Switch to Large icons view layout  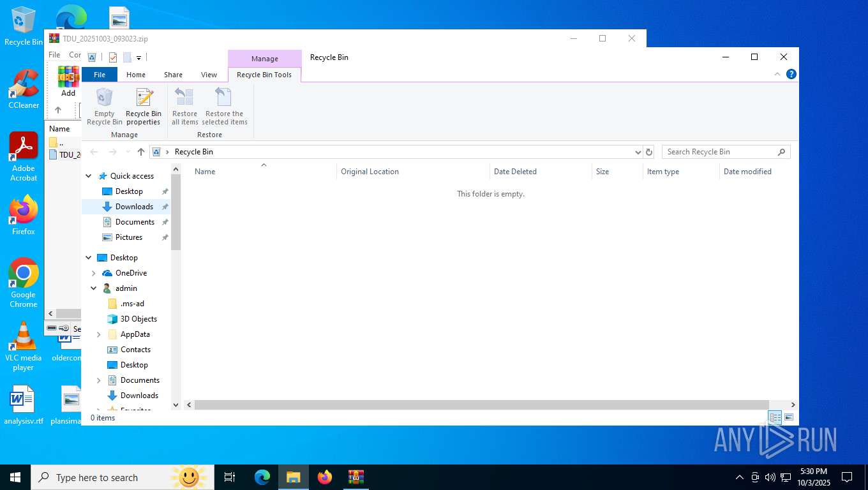point(789,417)
